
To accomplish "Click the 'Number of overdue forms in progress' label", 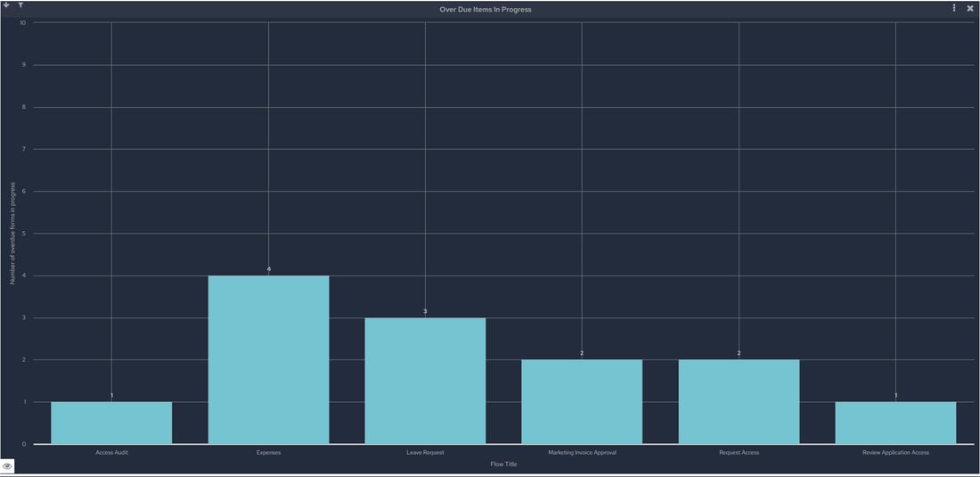I will point(12,234).
